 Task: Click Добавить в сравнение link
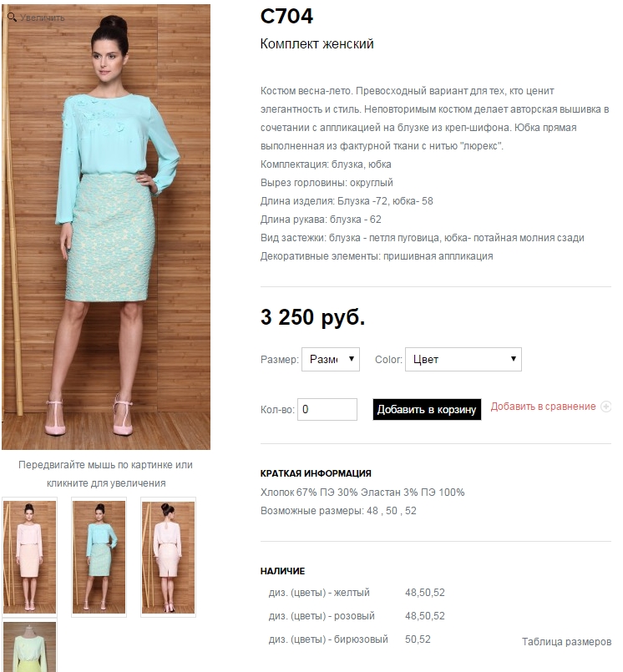544,407
